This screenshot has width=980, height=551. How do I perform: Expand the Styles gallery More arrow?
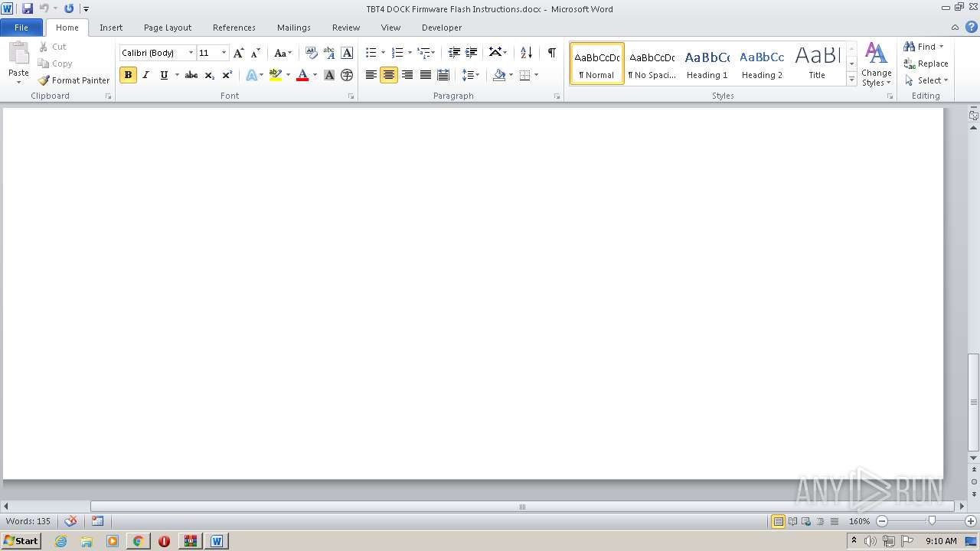pos(851,80)
